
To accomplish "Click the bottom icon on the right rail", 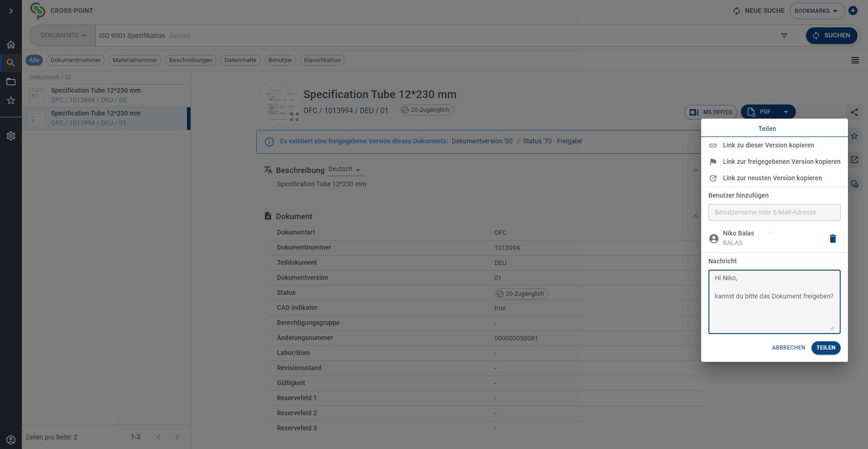I will [x=854, y=184].
